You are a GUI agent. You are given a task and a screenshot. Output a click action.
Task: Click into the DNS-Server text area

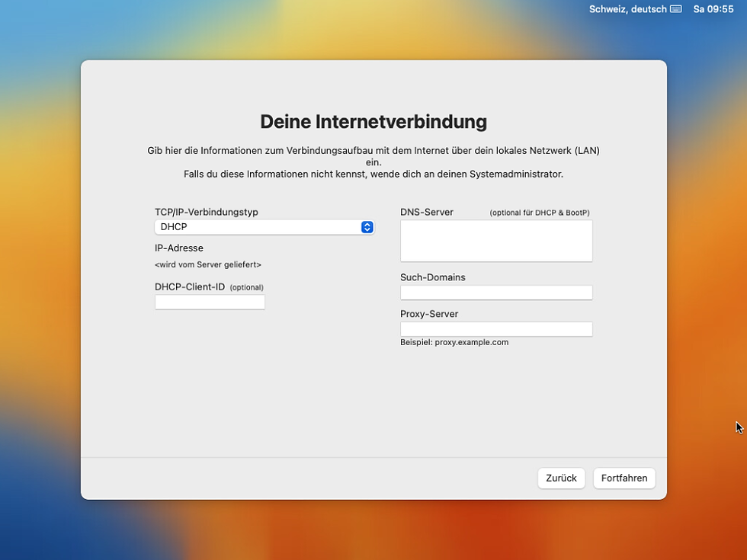click(x=496, y=241)
